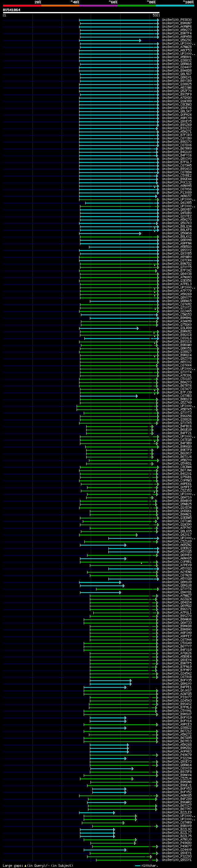Open hit UniRef100_B0FV53
The height and width of the screenshot is (868, 197).
tap(177, 789)
